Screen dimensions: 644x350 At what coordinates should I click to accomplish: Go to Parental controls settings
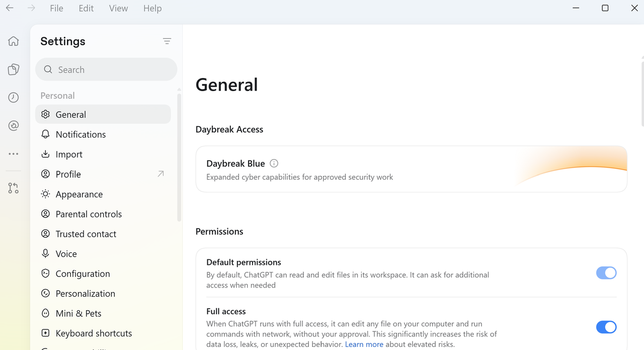103,214
